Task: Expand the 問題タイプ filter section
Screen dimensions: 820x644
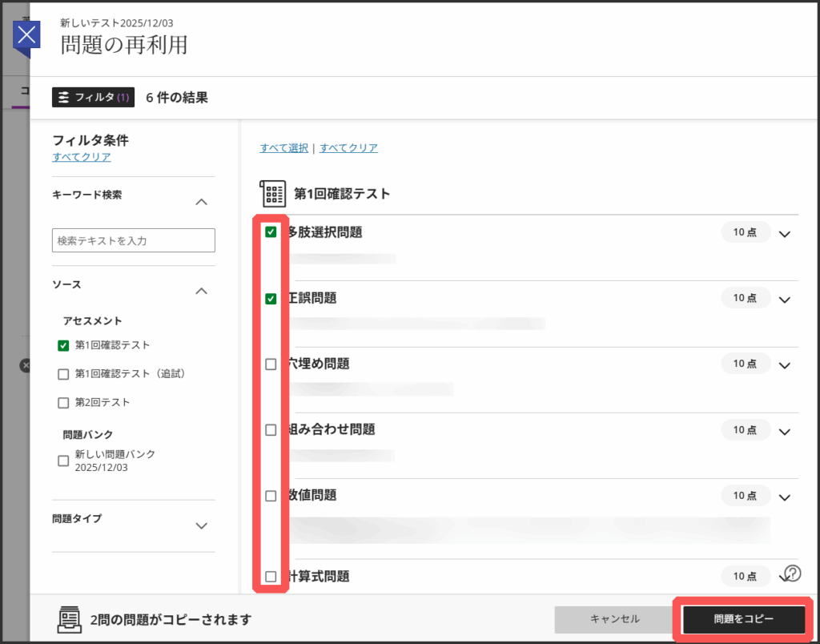Action: (x=202, y=525)
